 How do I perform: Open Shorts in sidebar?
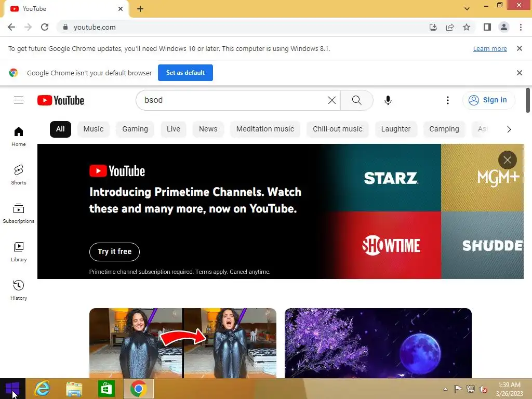[x=19, y=175]
